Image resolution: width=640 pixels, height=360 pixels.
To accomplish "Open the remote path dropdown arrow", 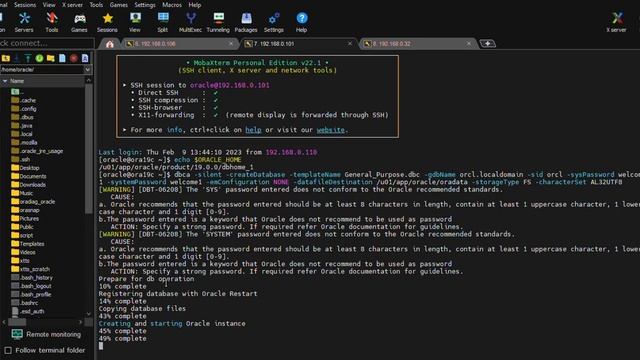I will click(87, 70).
